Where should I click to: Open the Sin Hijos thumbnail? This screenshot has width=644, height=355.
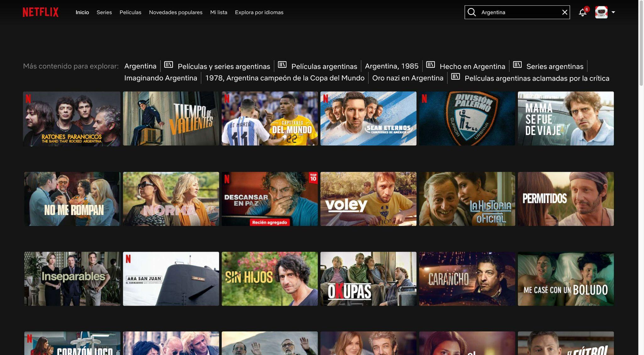click(270, 279)
